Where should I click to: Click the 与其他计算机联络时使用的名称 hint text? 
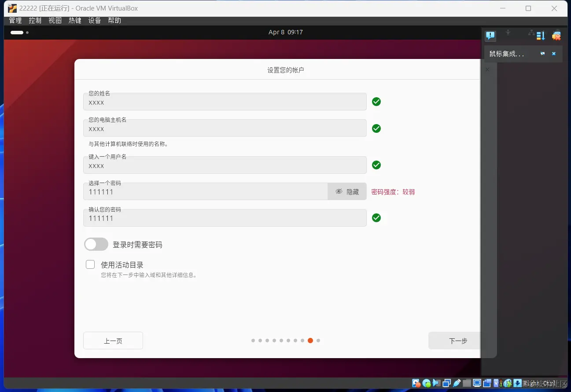click(x=128, y=144)
